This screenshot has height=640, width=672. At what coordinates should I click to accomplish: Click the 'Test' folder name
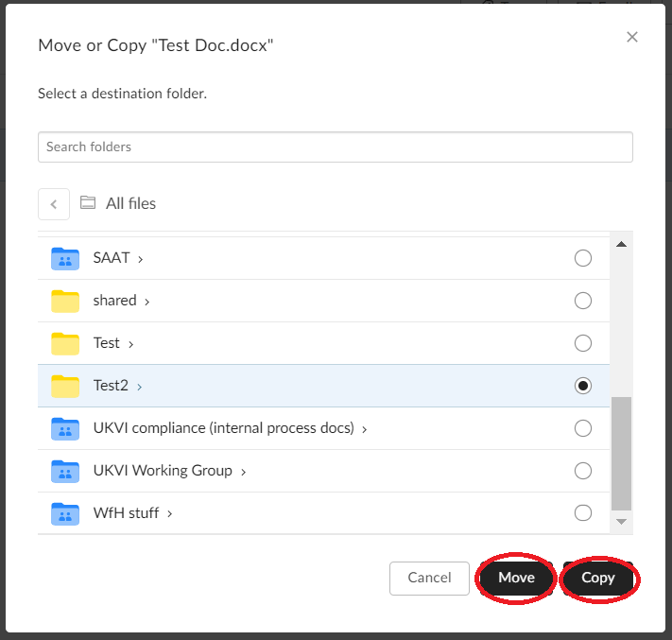(106, 343)
